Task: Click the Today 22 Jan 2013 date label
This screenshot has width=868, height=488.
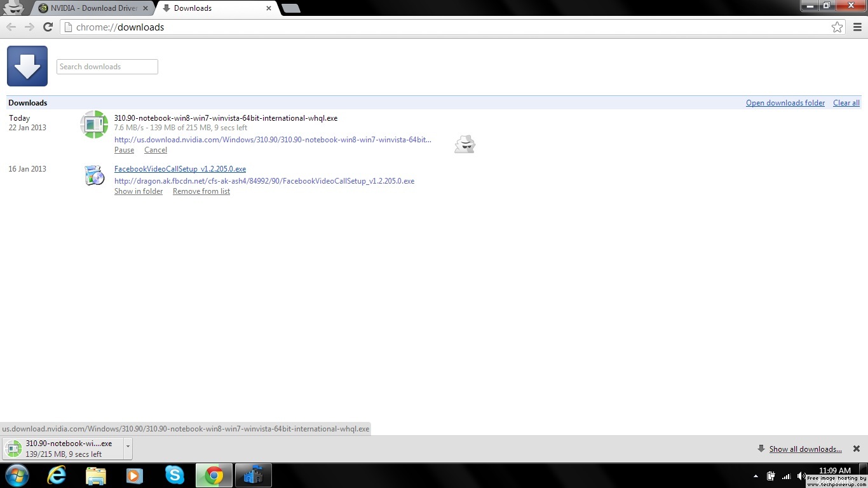Action: click(x=27, y=123)
